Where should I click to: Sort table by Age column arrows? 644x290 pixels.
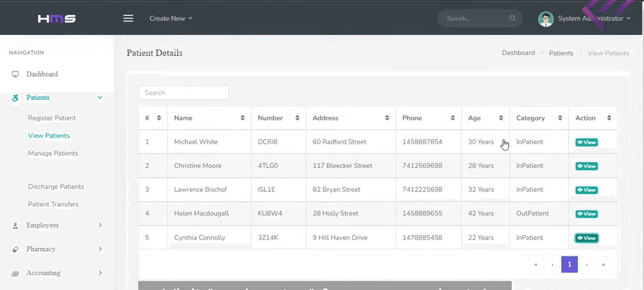tap(501, 118)
